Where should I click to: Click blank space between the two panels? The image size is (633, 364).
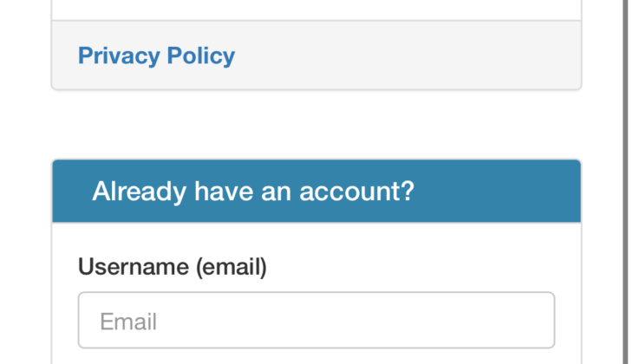pyautogui.click(x=316, y=124)
